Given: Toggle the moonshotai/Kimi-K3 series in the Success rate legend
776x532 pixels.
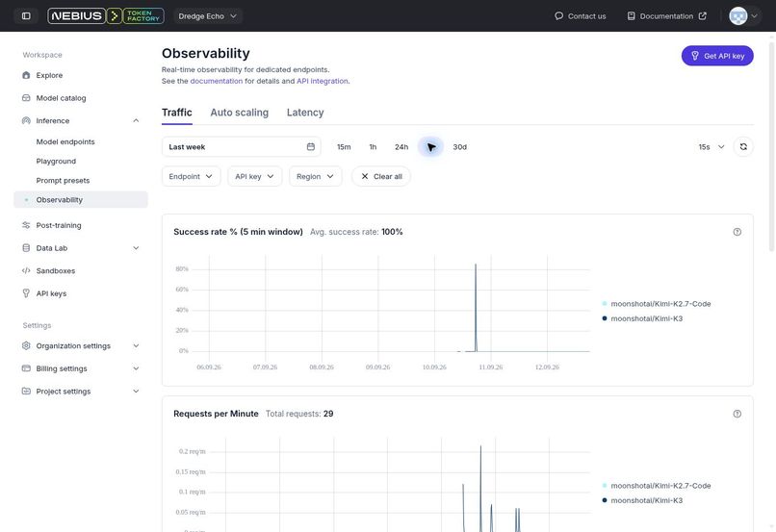Looking at the screenshot, I should (x=642, y=318).
